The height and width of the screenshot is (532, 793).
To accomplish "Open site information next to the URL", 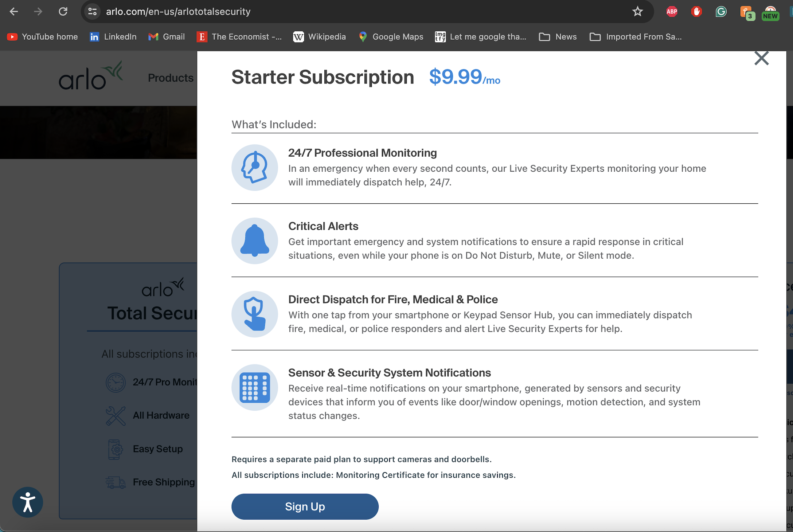I will pos(92,11).
